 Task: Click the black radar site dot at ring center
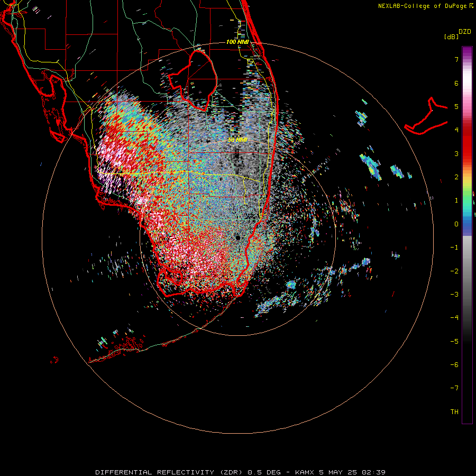237,237
